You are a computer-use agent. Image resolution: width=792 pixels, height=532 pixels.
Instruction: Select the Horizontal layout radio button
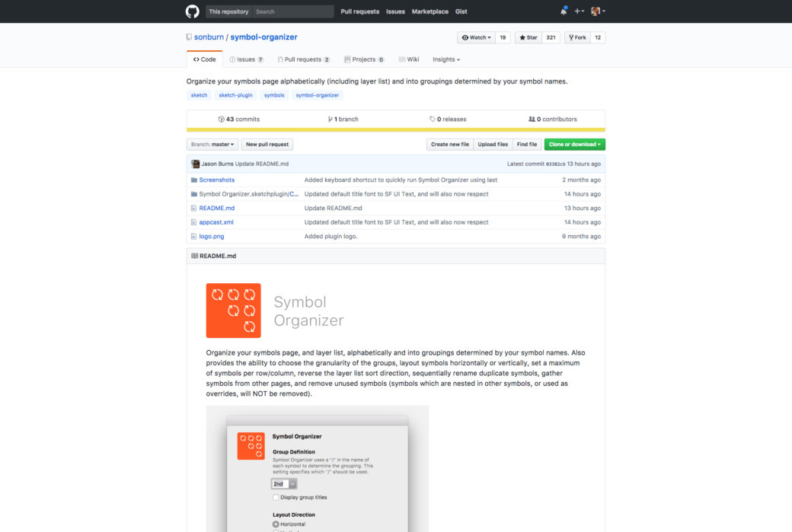276,524
